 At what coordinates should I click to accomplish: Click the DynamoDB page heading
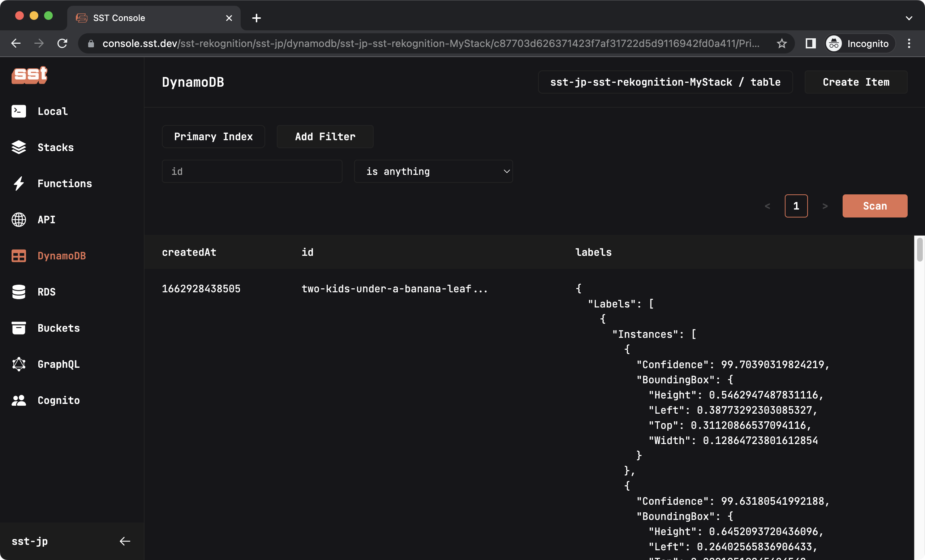pyautogui.click(x=193, y=82)
